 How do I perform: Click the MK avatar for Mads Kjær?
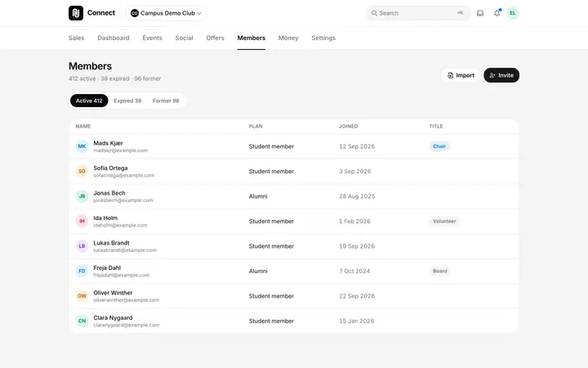click(x=82, y=146)
